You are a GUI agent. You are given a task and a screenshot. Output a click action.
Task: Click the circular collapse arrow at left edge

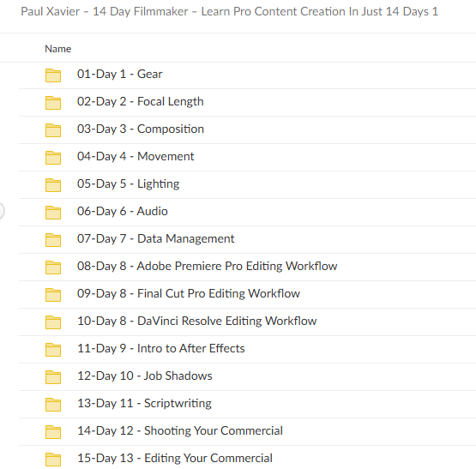tap(1, 211)
